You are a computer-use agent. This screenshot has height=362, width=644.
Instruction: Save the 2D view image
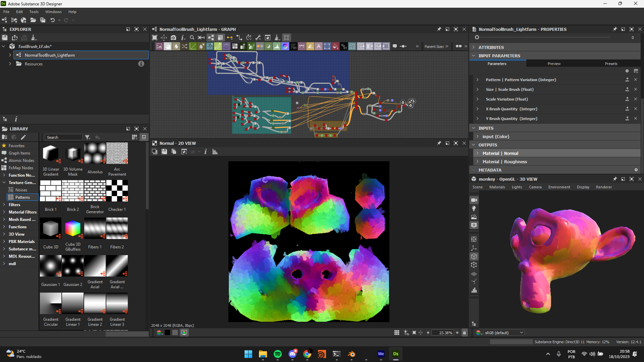(164, 152)
